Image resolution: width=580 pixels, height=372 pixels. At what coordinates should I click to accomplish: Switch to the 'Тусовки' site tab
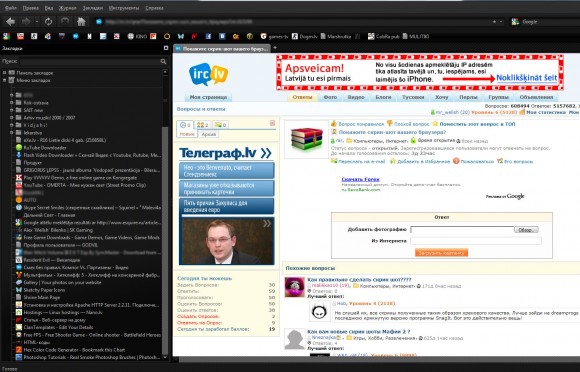click(x=413, y=97)
